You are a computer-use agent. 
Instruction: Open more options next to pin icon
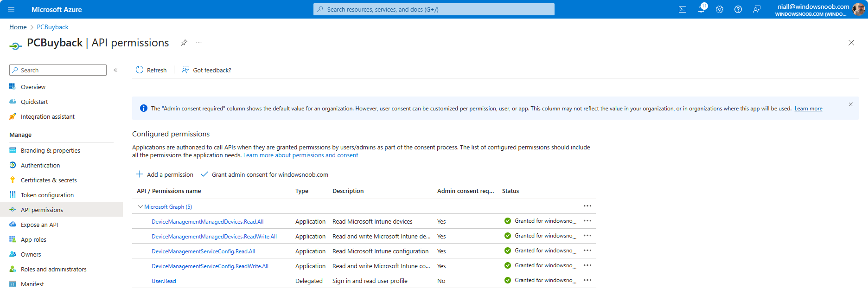[x=199, y=43]
